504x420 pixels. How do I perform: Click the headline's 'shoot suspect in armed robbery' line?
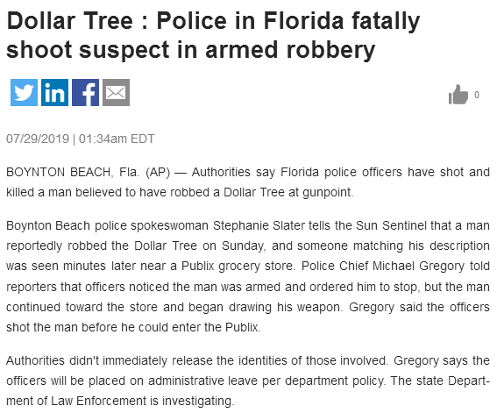(190, 50)
